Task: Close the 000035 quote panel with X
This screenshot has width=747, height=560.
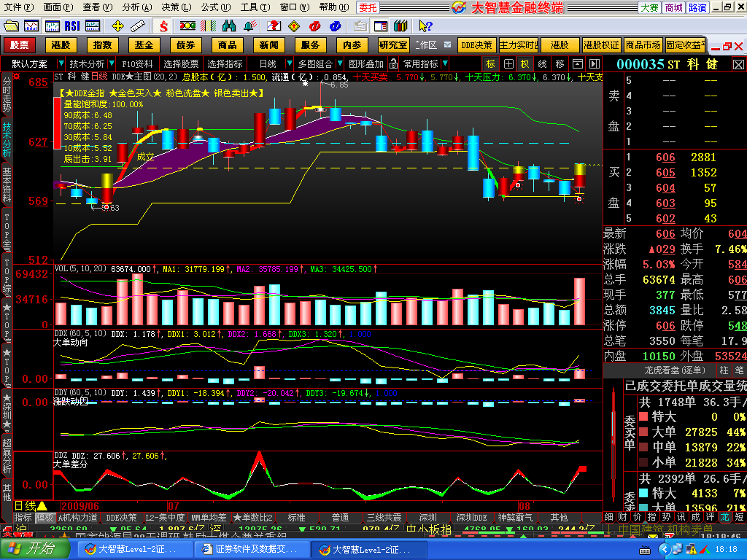Action: coord(738,64)
